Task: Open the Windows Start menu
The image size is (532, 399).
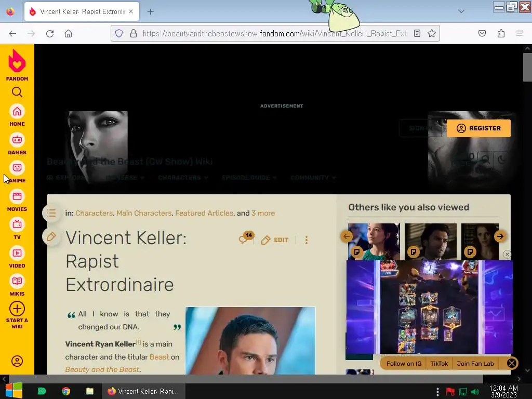Action: (x=14, y=391)
